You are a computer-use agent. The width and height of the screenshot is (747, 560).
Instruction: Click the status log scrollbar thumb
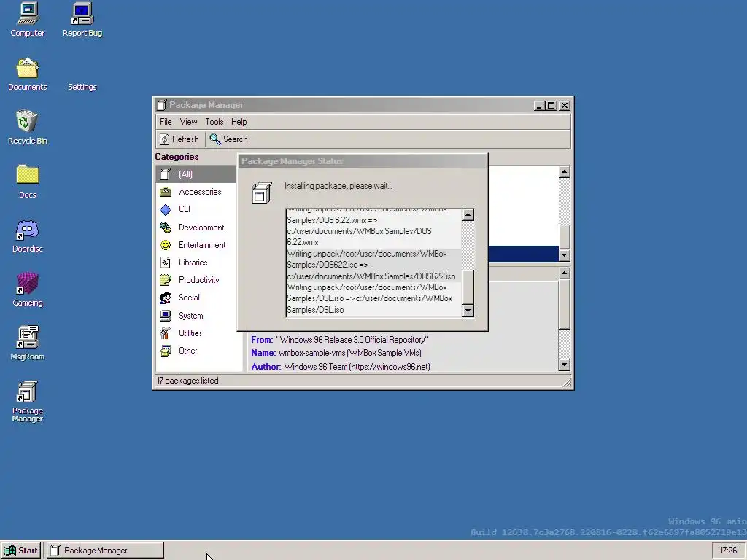pos(468,287)
